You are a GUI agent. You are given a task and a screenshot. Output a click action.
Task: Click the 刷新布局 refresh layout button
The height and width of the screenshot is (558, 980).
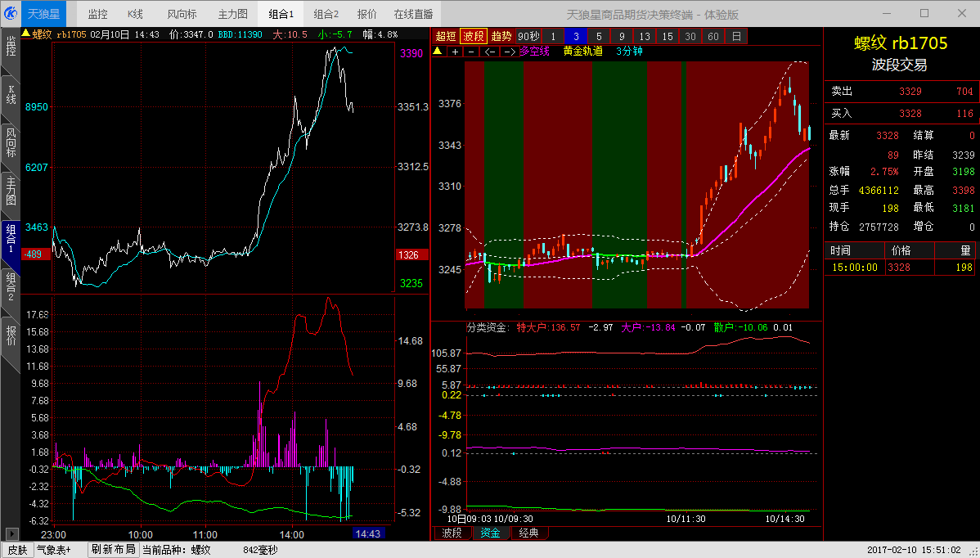pyautogui.click(x=113, y=550)
